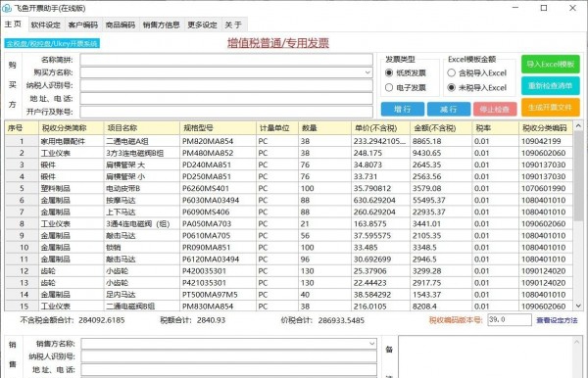588x378 pixels.
Task: Focus the 税收编码版本号 field
Action: point(510,320)
